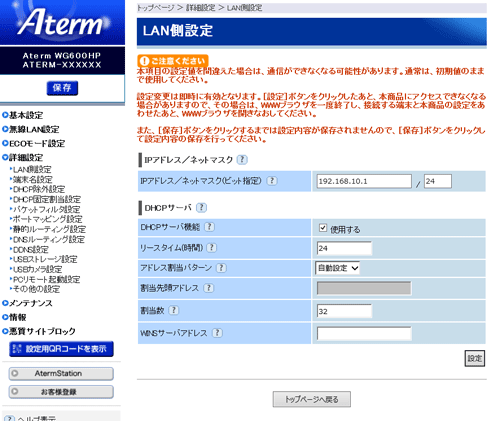Image resolution: width=500 pixels, height=421 pixels.
Task: Click the 設定 button
Action: [475, 359]
